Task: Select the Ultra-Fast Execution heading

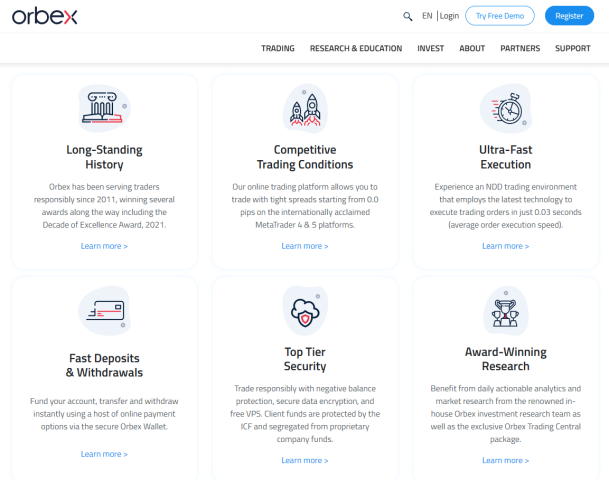Action: (x=506, y=157)
